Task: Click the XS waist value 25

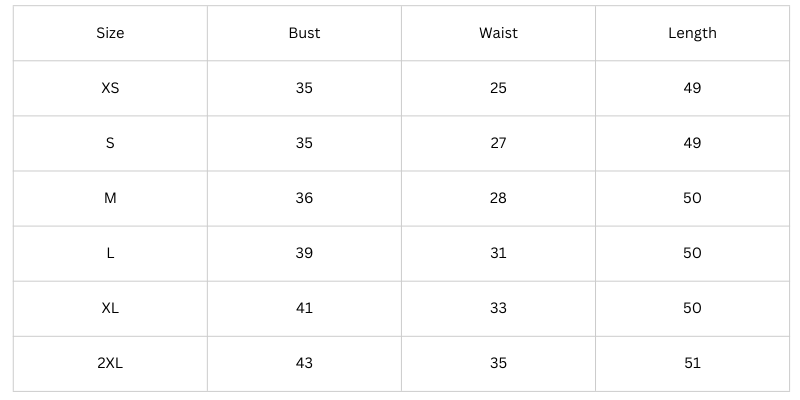Action: [498, 88]
